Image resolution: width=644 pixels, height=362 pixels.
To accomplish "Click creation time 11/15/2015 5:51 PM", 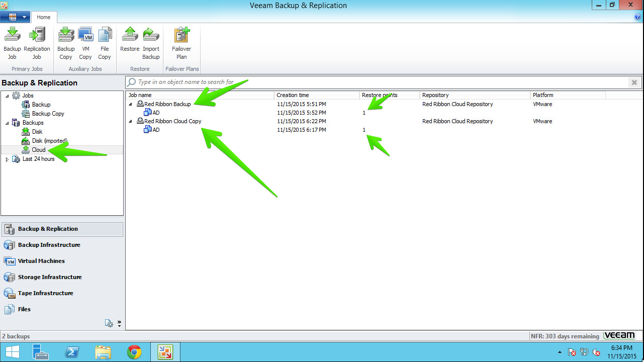I will point(301,104).
